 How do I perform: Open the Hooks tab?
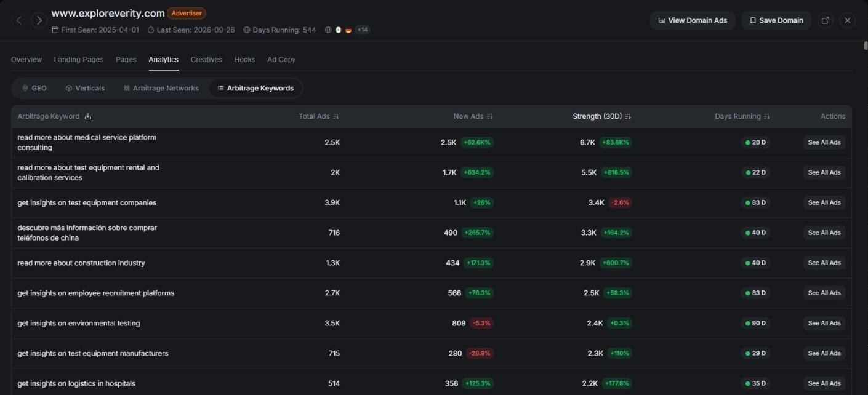click(x=244, y=60)
